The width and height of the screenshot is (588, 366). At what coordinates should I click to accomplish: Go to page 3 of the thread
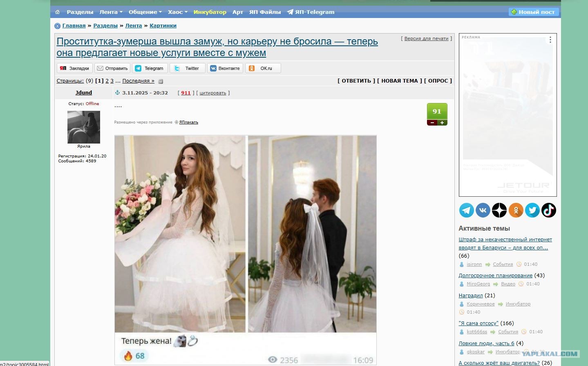(x=112, y=81)
